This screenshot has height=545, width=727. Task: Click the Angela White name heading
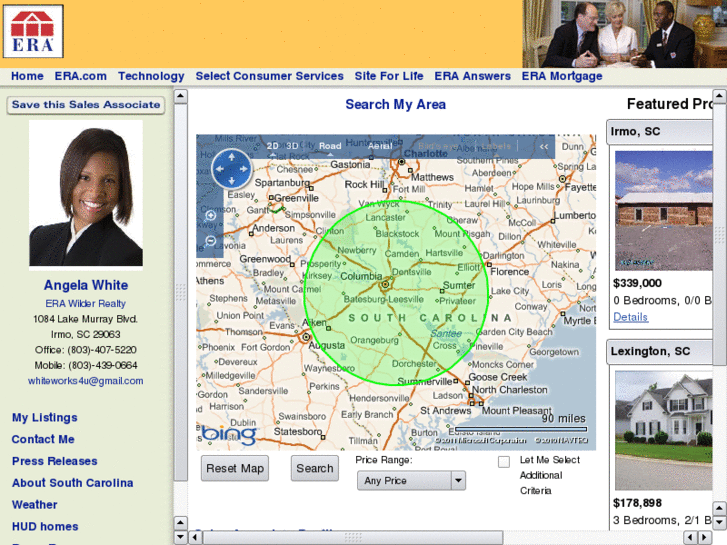[86, 285]
